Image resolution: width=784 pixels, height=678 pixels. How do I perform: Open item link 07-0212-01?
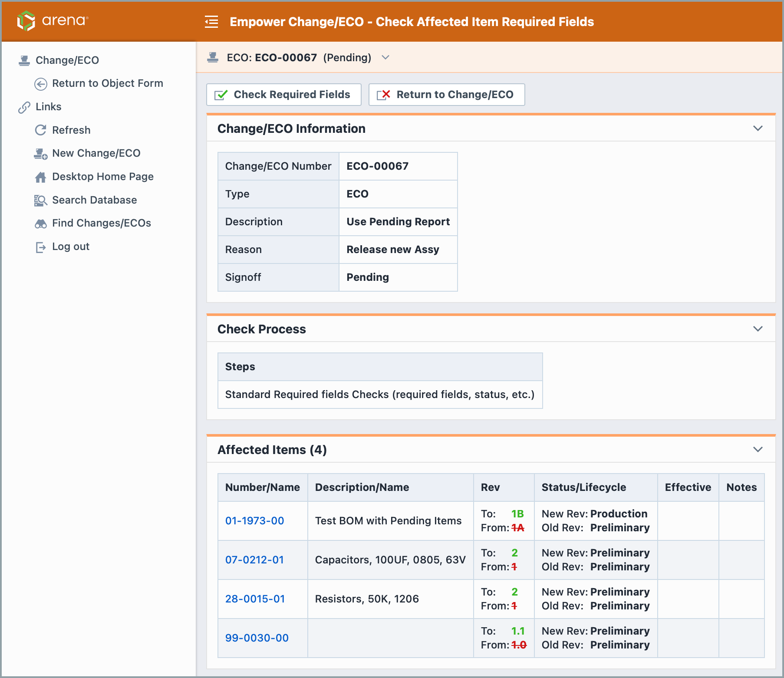[254, 560]
